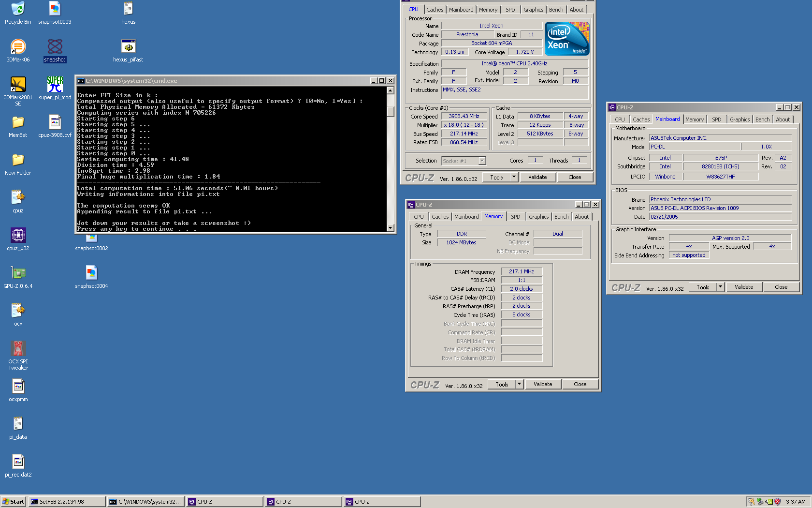This screenshot has height=508, width=812.
Task: Click the Rated FSB 868.54 MHz value
Action: coord(464,142)
